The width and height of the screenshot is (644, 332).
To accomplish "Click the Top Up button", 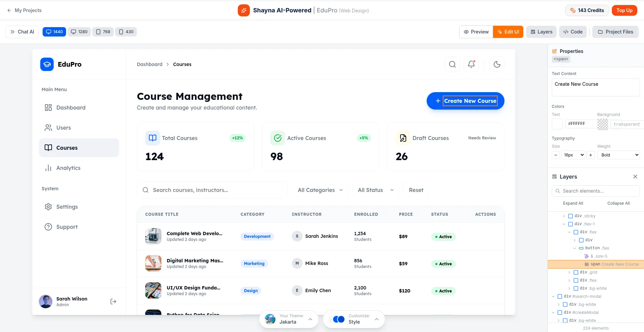I will [624, 10].
